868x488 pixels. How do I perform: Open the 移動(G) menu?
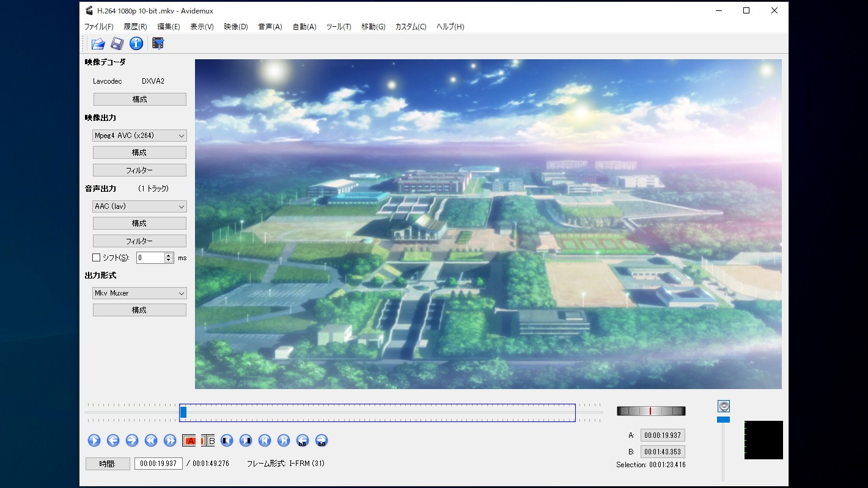pyautogui.click(x=373, y=27)
